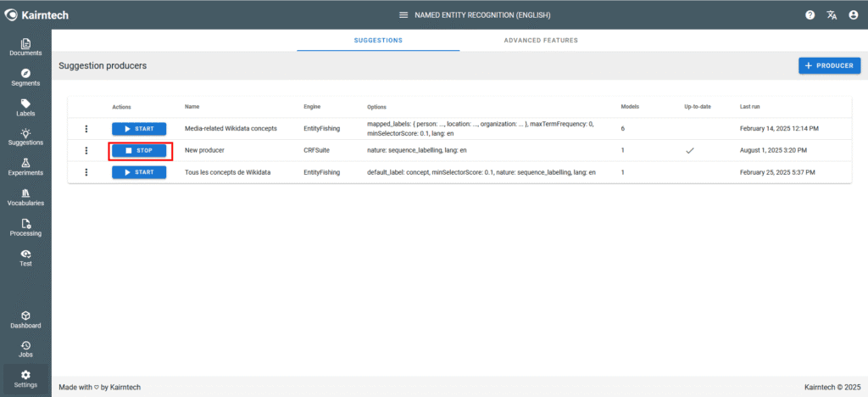The width and height of the screenshot is (868, 397).
Task: Click the August 1, 2025 3:20 PM date
Action: coord(773,150)
